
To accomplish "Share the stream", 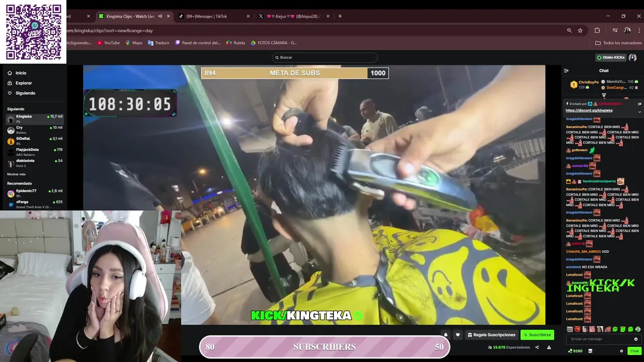I will click(537, 347).
